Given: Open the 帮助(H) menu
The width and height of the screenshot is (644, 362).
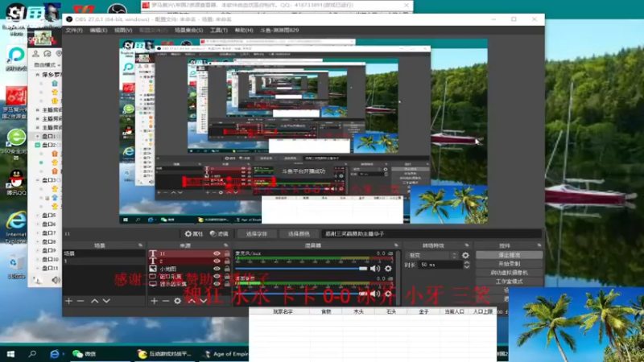Looking at the screenshot, I should point(244,31).
